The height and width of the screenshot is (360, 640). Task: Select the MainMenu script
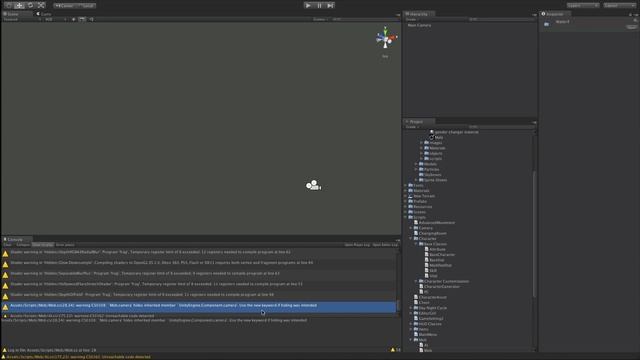point(427,334)
